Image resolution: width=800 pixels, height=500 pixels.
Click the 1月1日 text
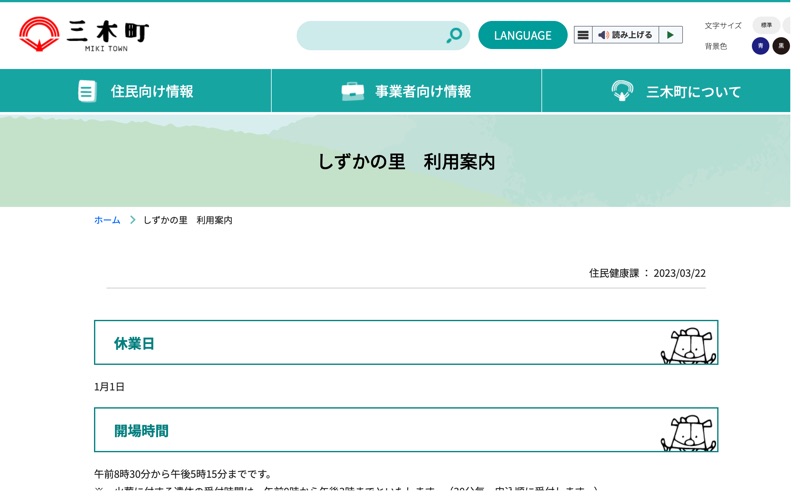coord(109,387)
